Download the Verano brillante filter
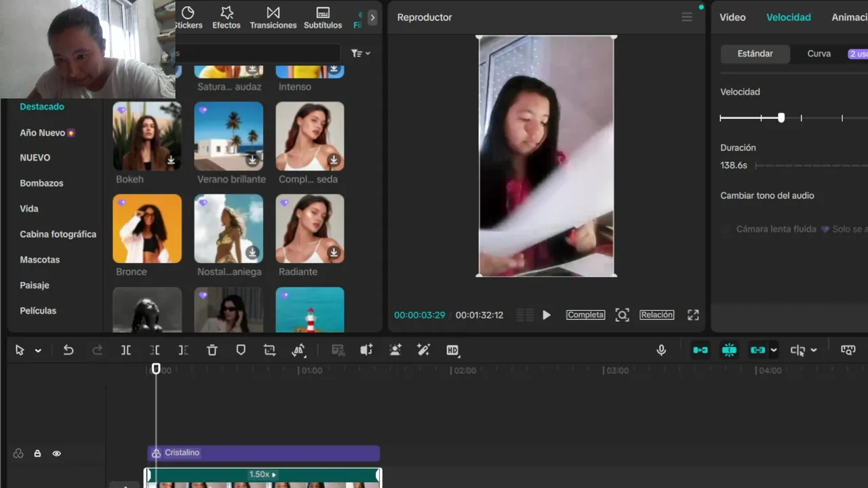The width and height of the screenshot is (868, 488). [x=252, y=161]
